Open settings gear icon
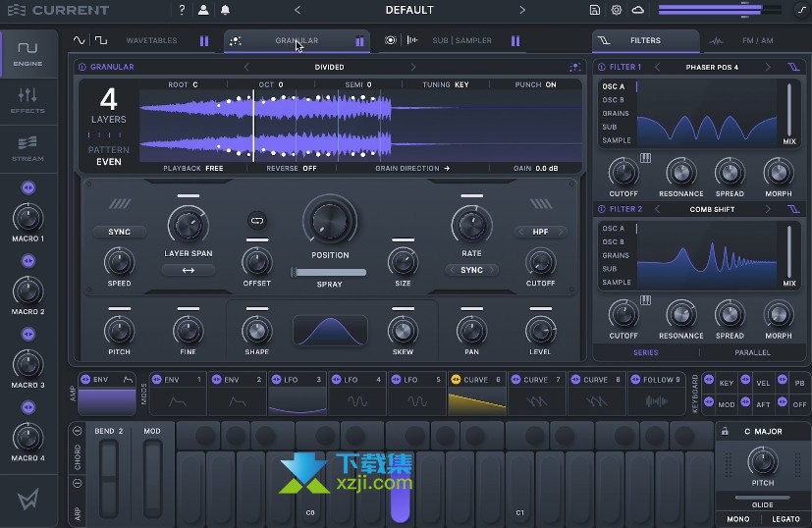The image size is (812, 528). tap(617, 10)
